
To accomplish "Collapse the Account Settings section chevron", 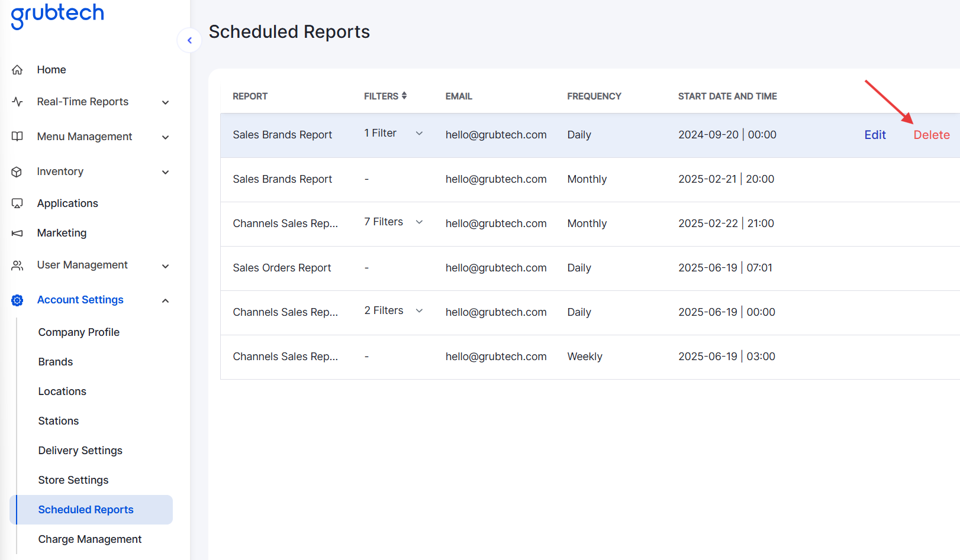I will (x=166, y=300).
